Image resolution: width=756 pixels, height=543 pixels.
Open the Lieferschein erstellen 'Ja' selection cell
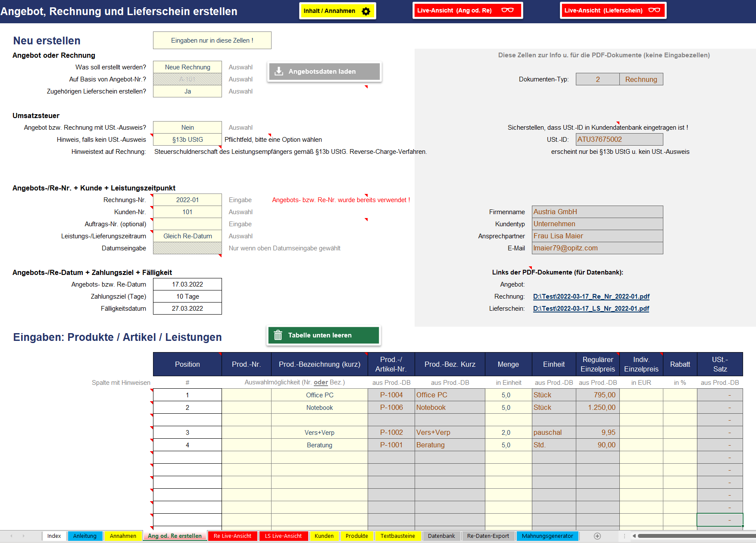pos(187,91)
